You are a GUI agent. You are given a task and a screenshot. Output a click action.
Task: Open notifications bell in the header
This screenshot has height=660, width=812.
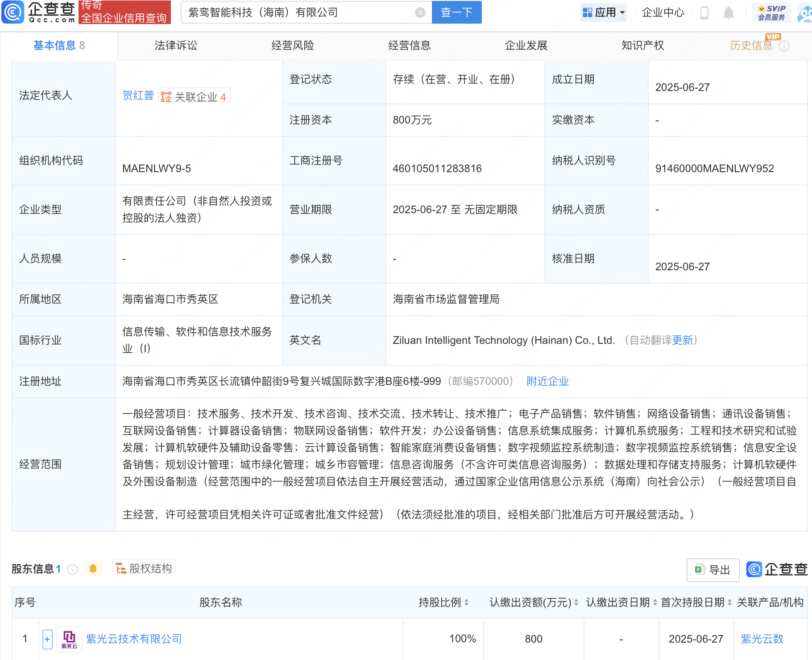[728, 12]
